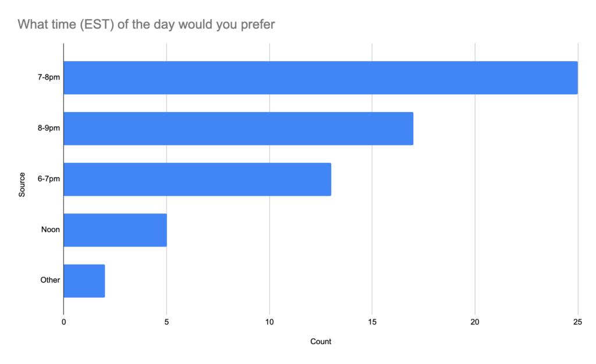The image size is (596, 364).
Task: Click the Other category label
Action: click(50, 280)
